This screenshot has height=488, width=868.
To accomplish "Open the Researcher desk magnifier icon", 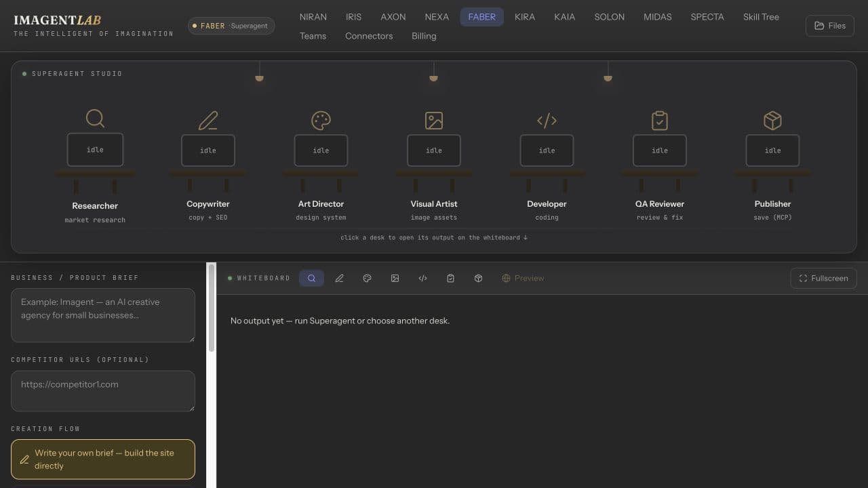I will pyautogui.click(x=95, y=119).
